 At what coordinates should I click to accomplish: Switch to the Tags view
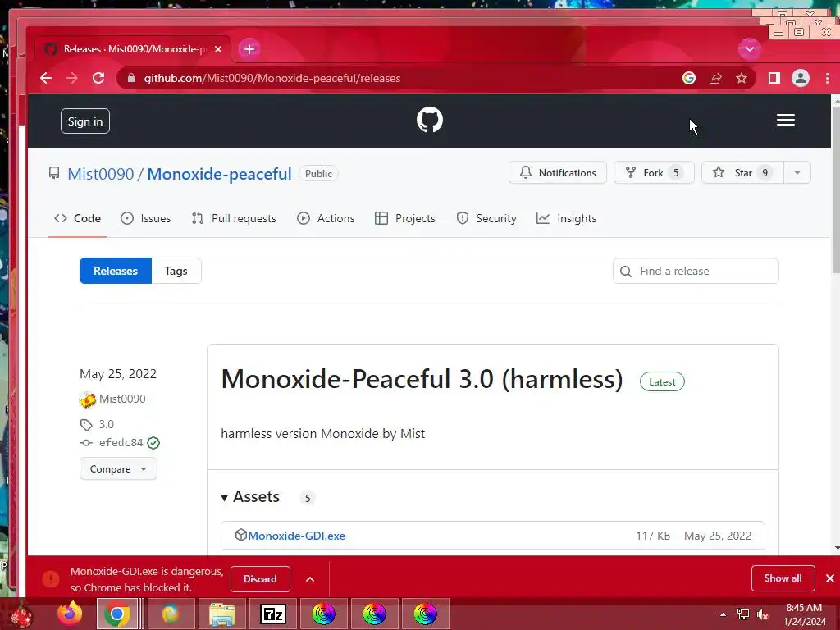click(x=176, y=271)
